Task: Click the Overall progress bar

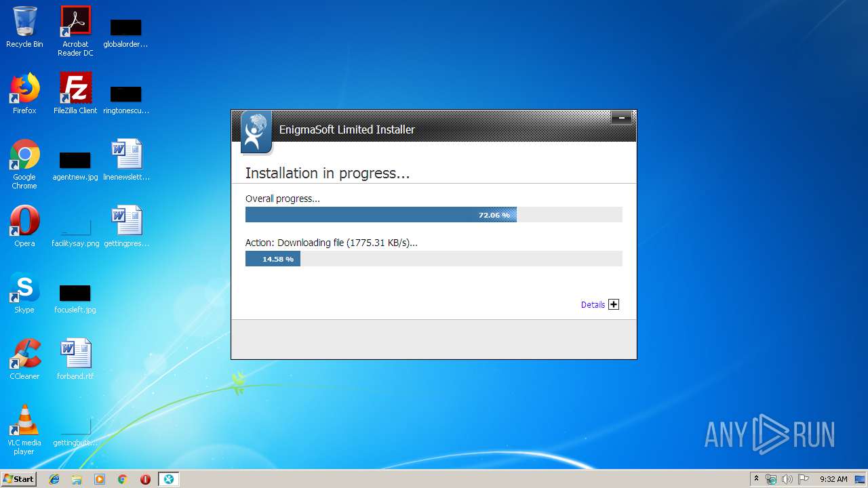Action: pos(434,215)
